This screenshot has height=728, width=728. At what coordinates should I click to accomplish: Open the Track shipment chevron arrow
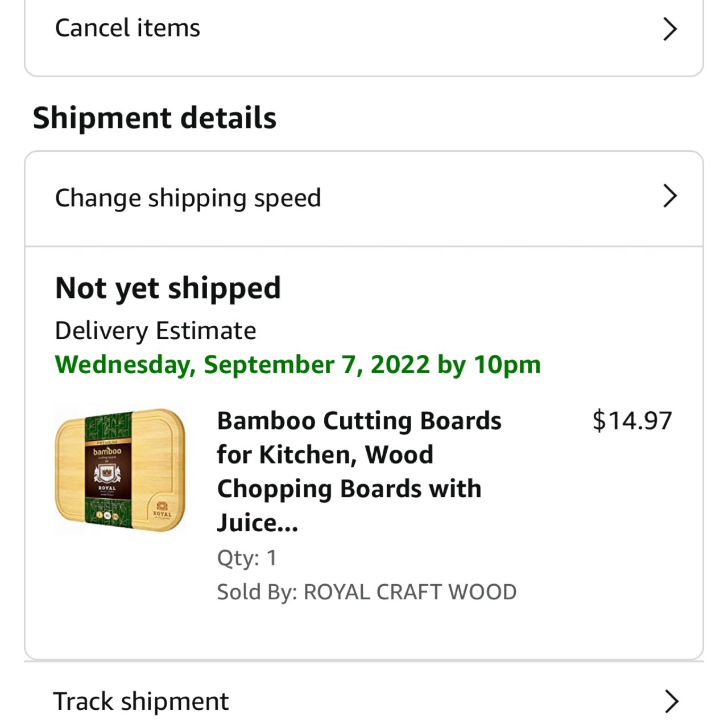pyautogui.click(x=671, y=701)
